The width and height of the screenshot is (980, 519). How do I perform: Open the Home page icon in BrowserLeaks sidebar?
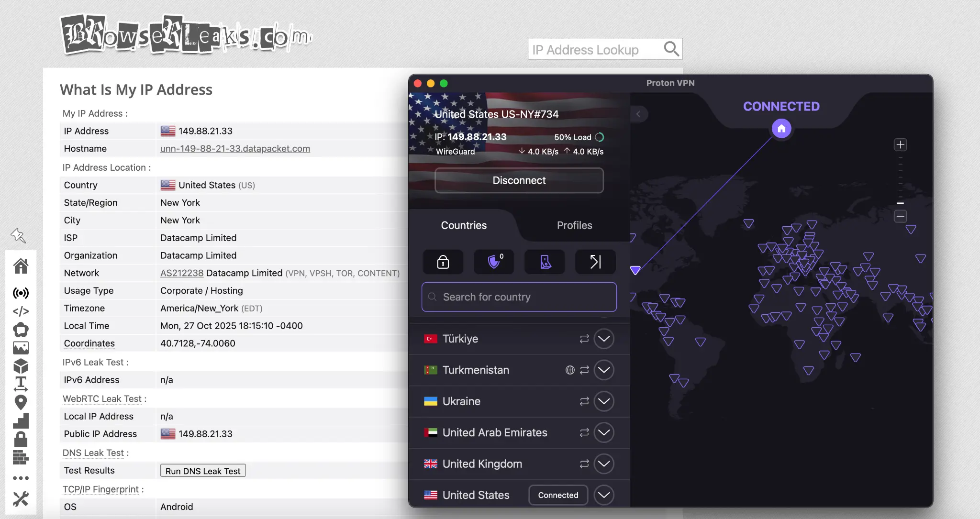pyautogui.click(x=21, y=266)
